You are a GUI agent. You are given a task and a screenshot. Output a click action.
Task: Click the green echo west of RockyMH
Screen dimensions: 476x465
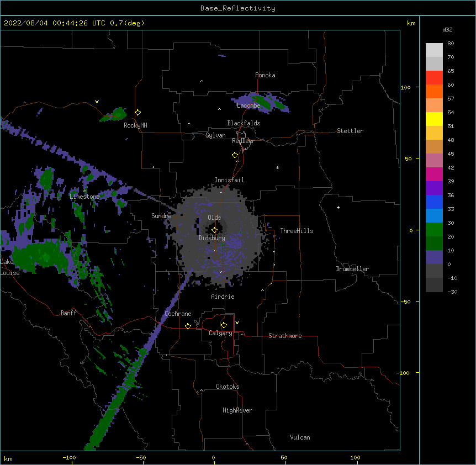114,115
